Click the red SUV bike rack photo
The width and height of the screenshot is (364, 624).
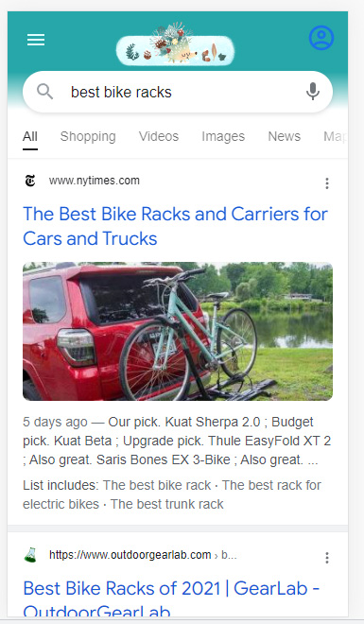(178, 331)
